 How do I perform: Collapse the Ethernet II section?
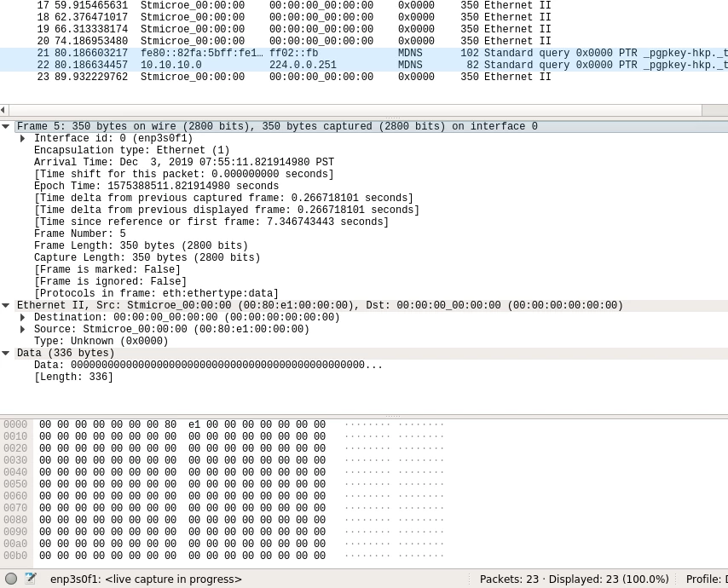click(6, 305)
